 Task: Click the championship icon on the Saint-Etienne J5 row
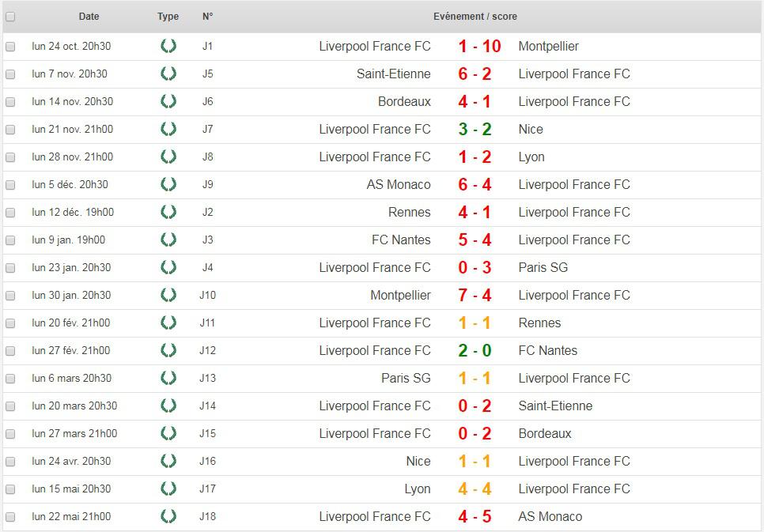pyautogui.click(x=168, y=74)
